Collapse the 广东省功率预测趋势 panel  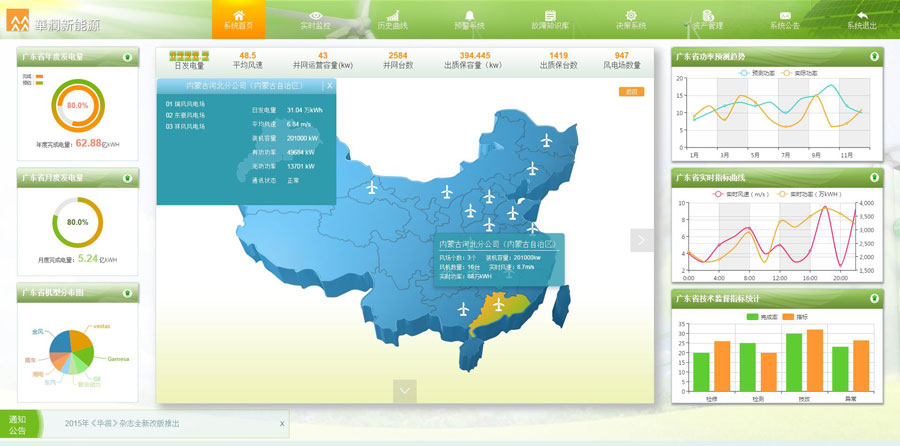875,57
